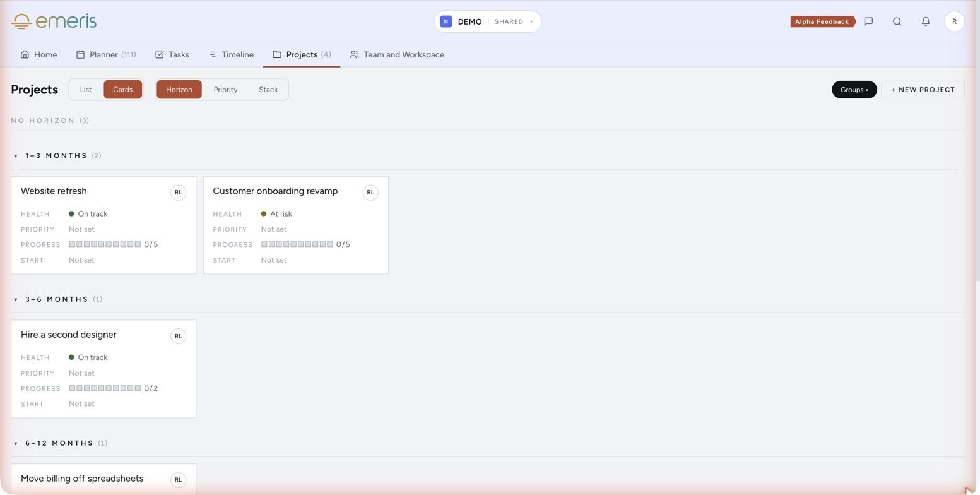
Task: Open Move billing off spreadsheets project
Action: pos(82,479)
